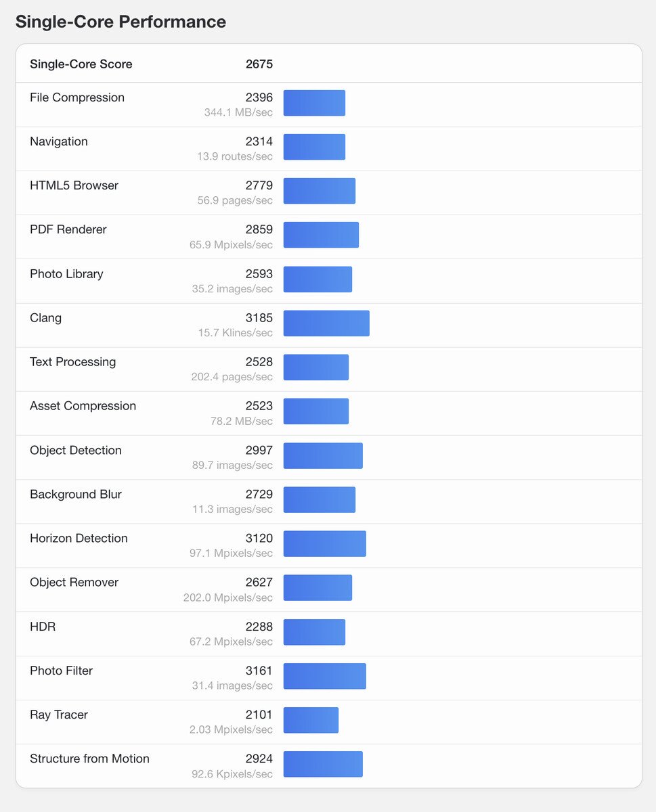
Task: Click the HDR score bar
Action: (314, 632)
